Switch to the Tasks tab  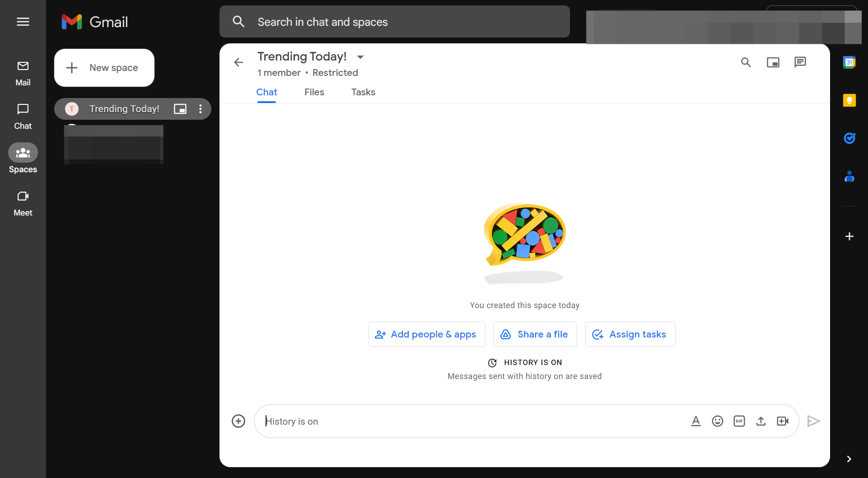coord(363,92)
